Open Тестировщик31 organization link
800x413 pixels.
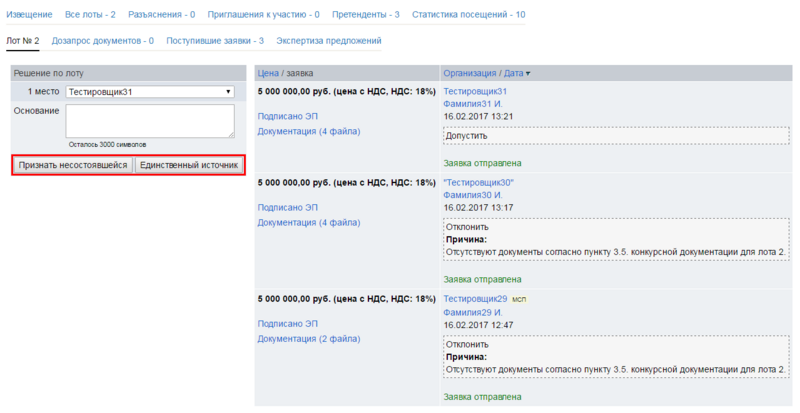(x=476, y=91)
